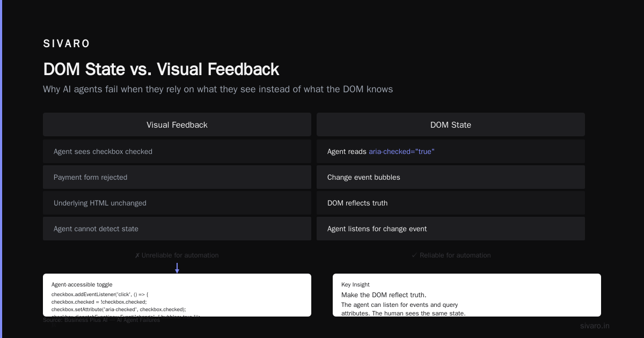Click the aria-checked="true" code snippet
The width and height of the screenshot is (644, 338).
point(401,152)
